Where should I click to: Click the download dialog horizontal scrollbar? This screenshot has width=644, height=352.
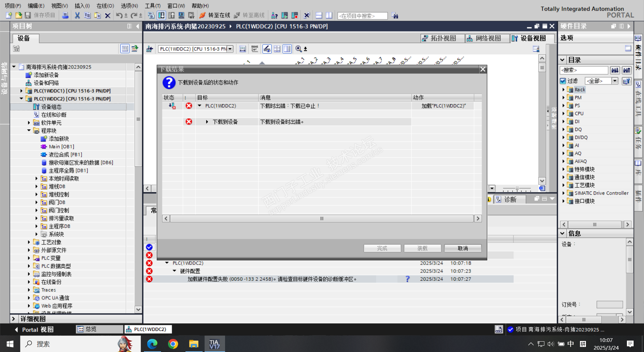tap(322, 219)
